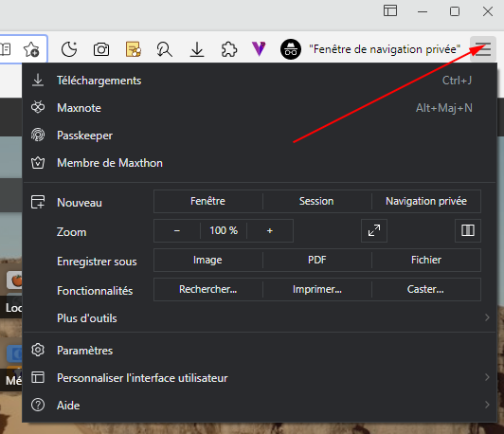
Task: Toggle night mode moon icon
Action: [x=69, y=49]
